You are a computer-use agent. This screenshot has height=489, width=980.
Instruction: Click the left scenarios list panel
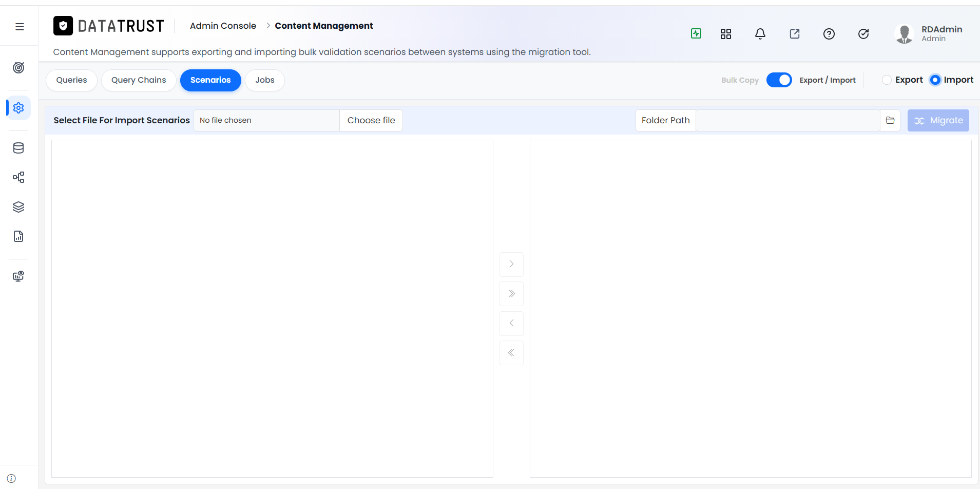(x=272, y=309)
